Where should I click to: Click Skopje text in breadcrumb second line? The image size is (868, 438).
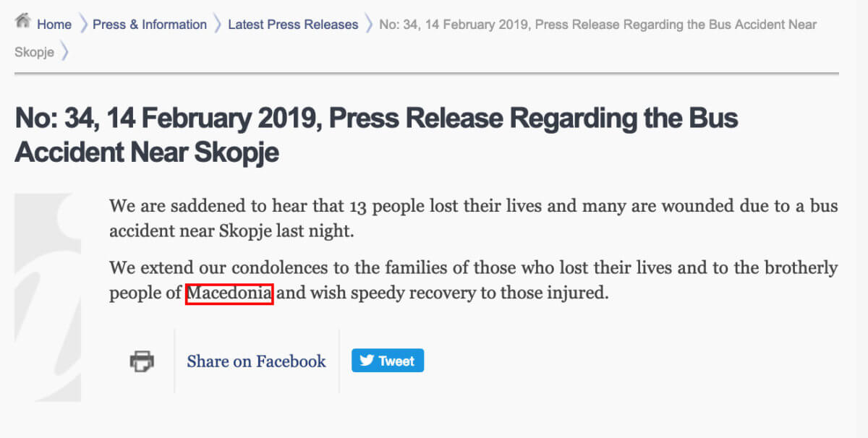[x=34, y=52]
